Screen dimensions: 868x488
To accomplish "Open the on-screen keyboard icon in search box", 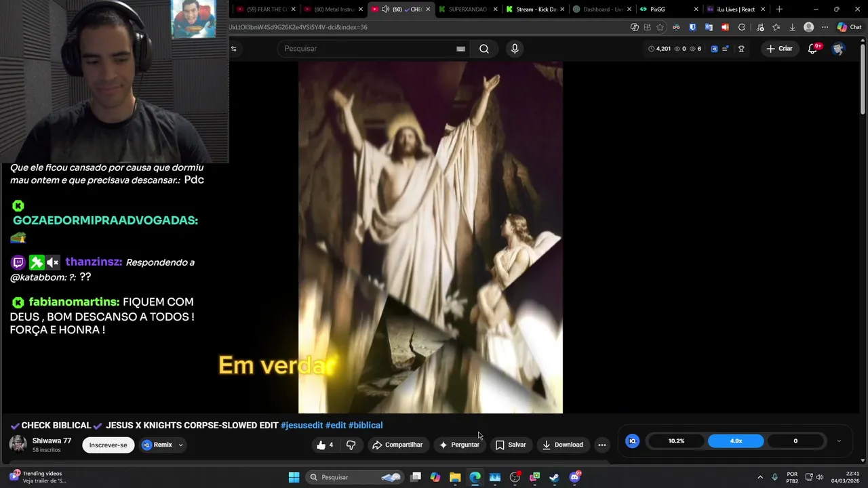I will click(460, 49).
